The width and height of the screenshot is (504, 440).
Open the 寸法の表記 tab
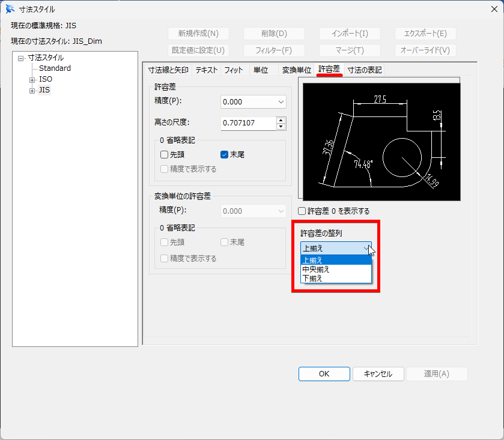pos(365,70)
